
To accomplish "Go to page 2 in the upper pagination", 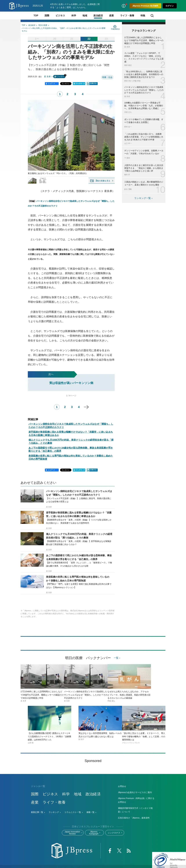I will point(68,94).
